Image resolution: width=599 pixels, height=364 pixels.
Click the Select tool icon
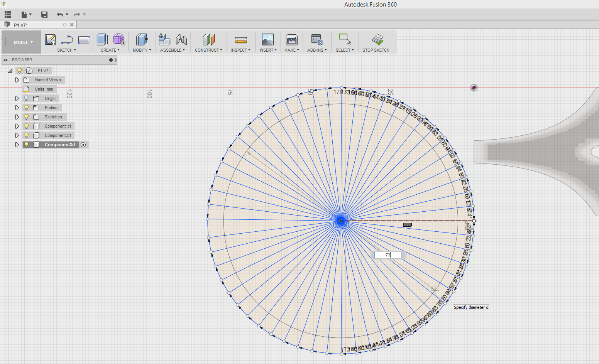tap(345, 40)
